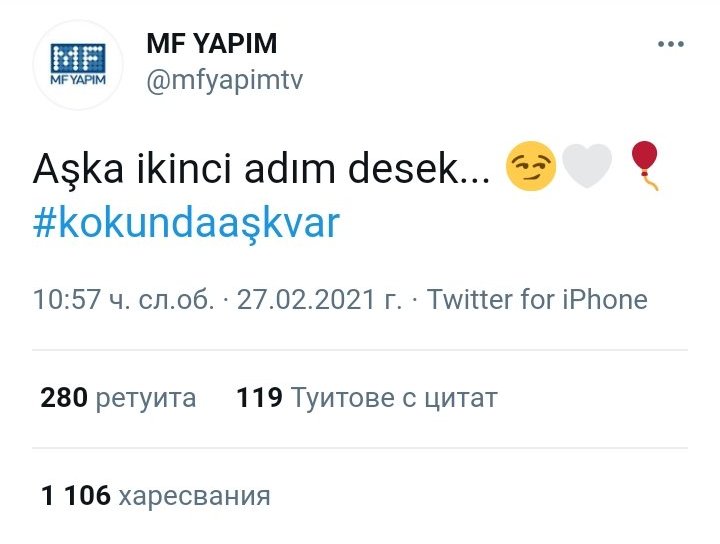Open the @mfyapimtv handle
The image size is (720, 544).
pyautogui.click(x=224, y=81)
